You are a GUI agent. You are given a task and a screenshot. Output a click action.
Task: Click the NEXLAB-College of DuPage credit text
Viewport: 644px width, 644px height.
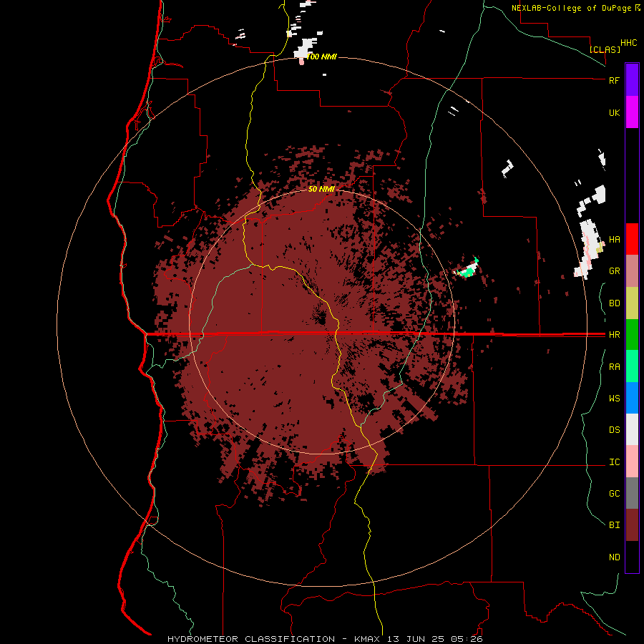pos(572,8)
